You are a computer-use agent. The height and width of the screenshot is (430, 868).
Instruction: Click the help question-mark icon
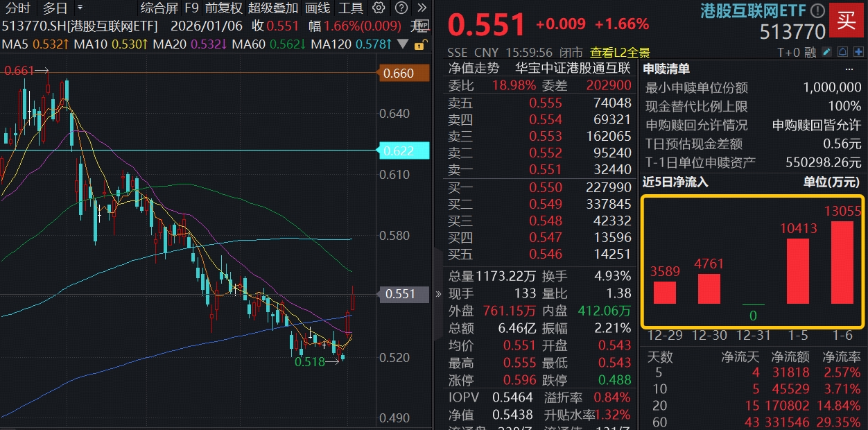point(401,8)
